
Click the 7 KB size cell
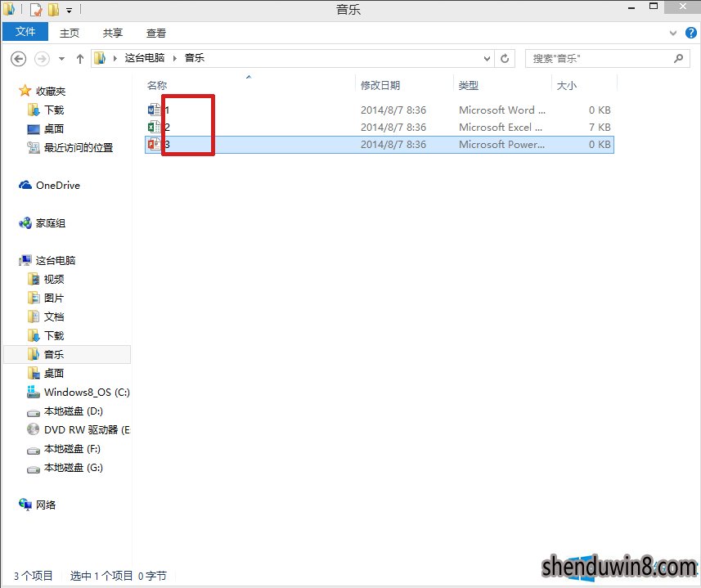tap(599, 128)
